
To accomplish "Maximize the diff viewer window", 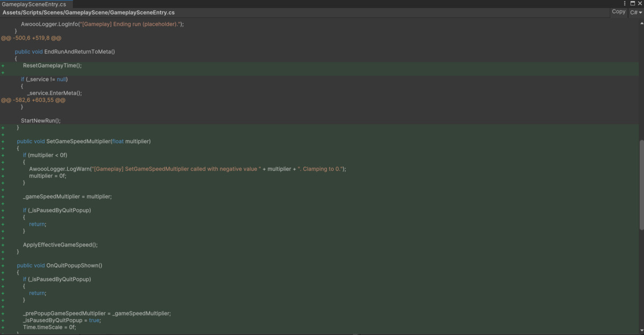I will (x=633, y=3).
